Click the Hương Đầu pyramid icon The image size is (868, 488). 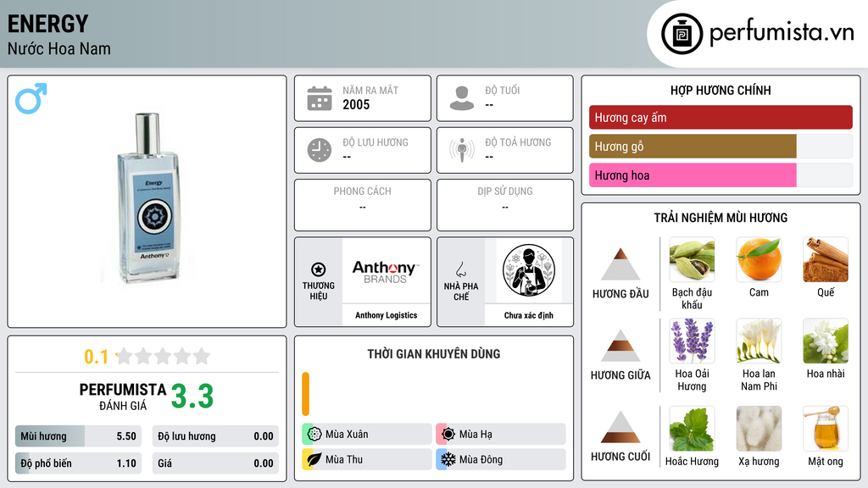click(620, 264)
